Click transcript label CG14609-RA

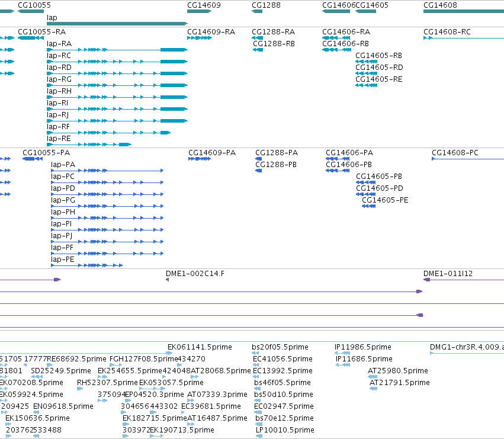point(211,32)
